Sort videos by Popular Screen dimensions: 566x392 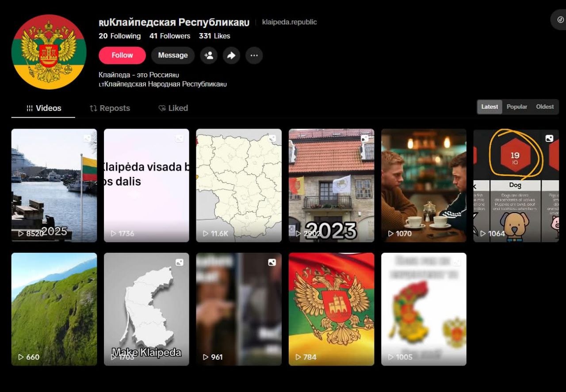point(517,107)
